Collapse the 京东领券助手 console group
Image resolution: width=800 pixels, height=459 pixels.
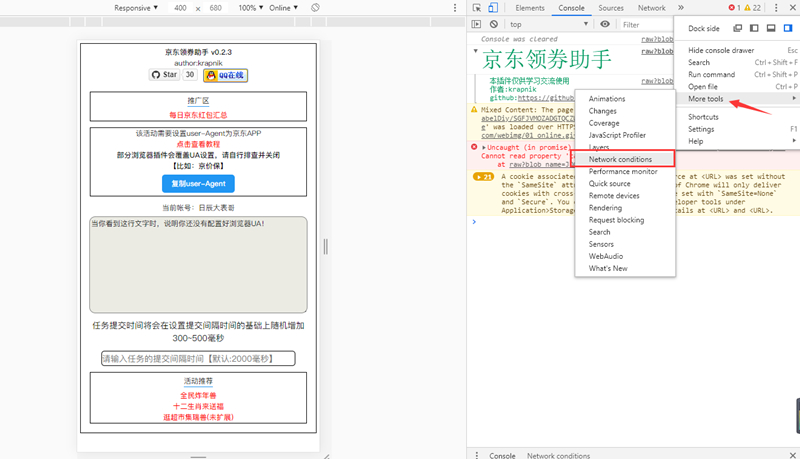coord(476,51)
